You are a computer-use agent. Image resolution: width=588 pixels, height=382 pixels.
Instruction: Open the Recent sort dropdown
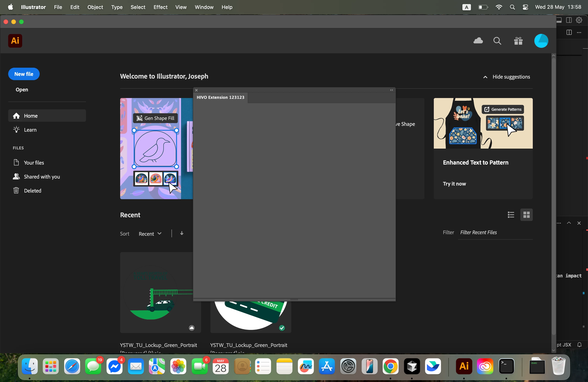point(150,234)
